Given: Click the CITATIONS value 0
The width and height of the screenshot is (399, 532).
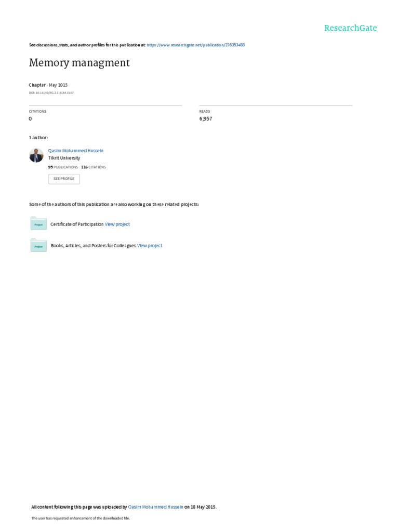Looking at the screenshot, I should coord(30,119).
